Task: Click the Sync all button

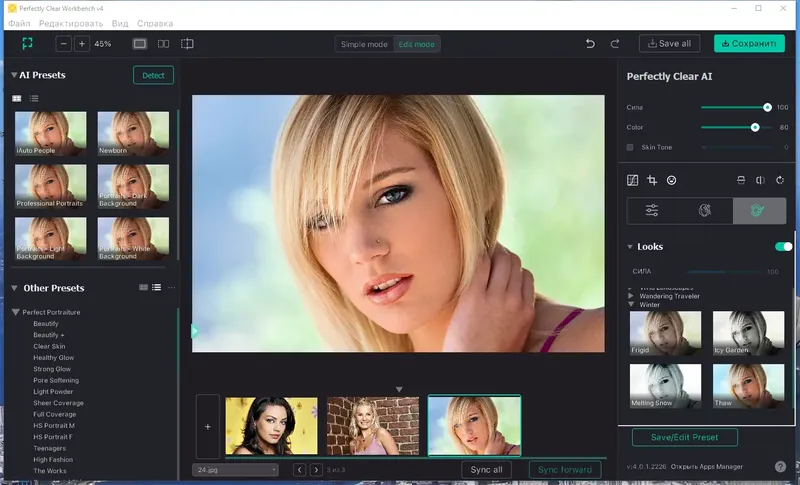Action: [486, 470]
